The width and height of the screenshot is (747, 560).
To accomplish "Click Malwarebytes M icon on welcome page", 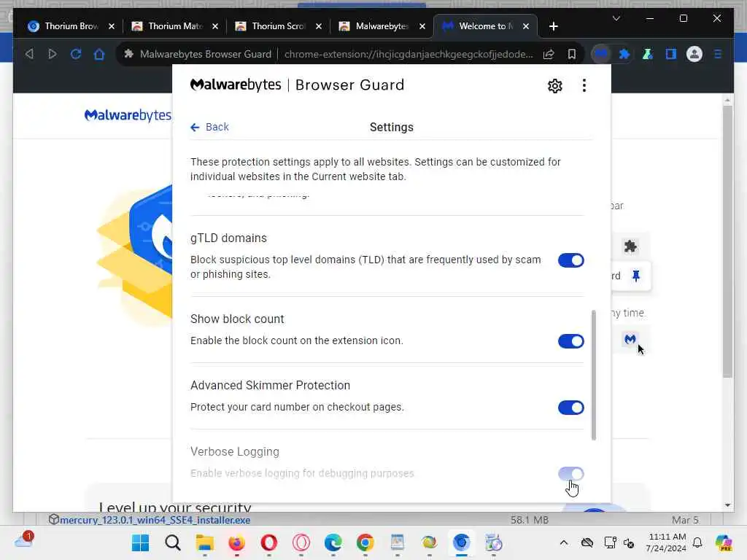I will 630,339.
